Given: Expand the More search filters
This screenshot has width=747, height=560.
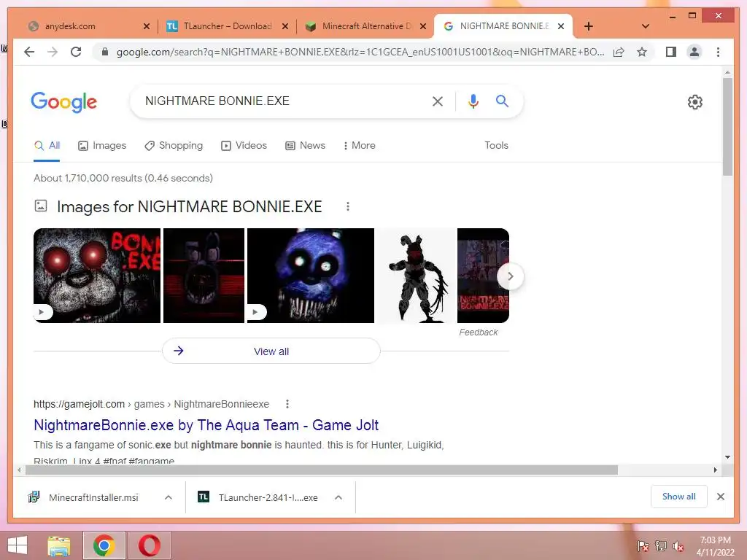Looking at the screenshot, I should [359, 146].
